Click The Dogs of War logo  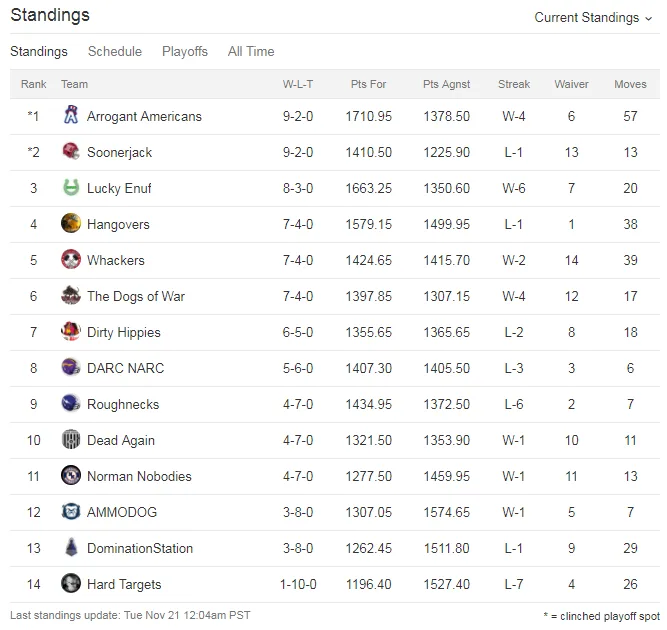[x=71, y=296]
